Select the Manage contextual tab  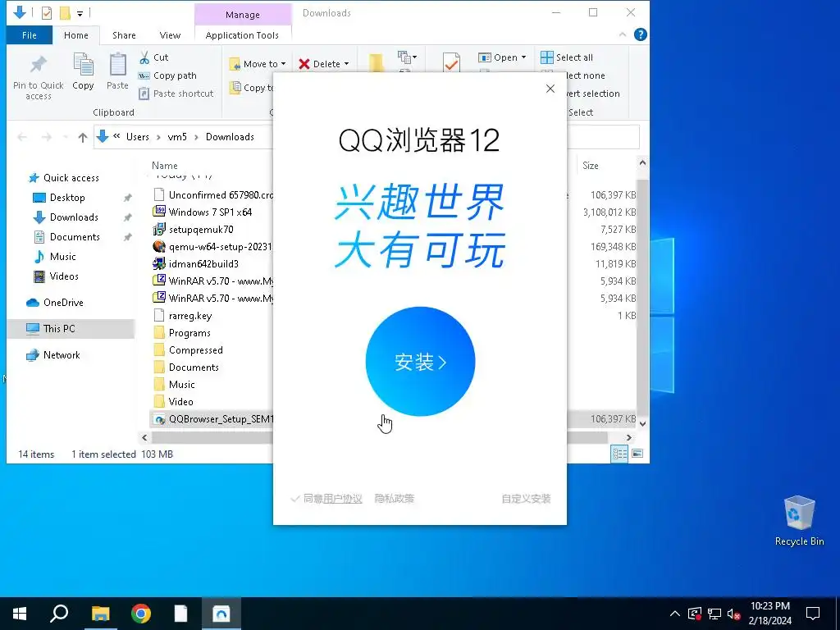pyautogui.click(x=243, y=15)
